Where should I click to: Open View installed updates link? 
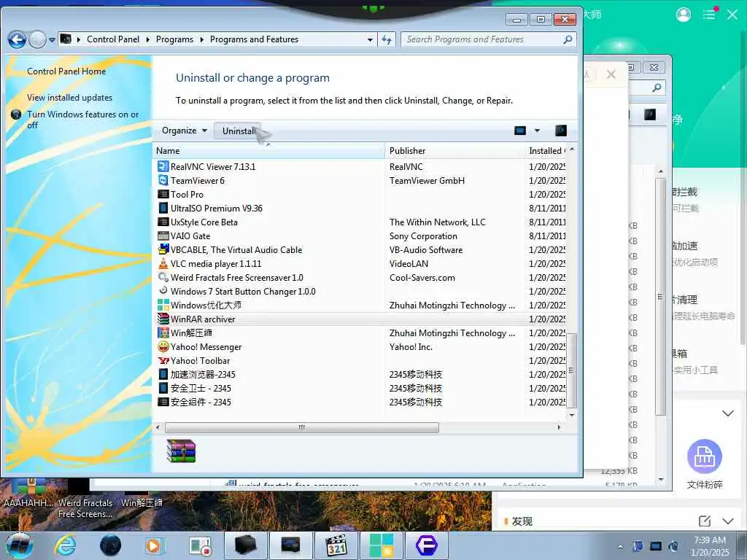click(x=69, y=98)
